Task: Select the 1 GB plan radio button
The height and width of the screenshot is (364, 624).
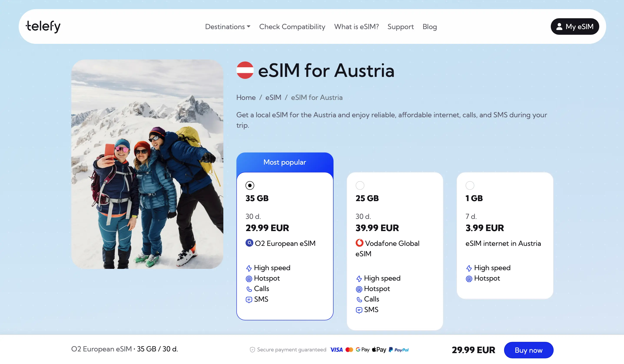Action: [470, 185]
